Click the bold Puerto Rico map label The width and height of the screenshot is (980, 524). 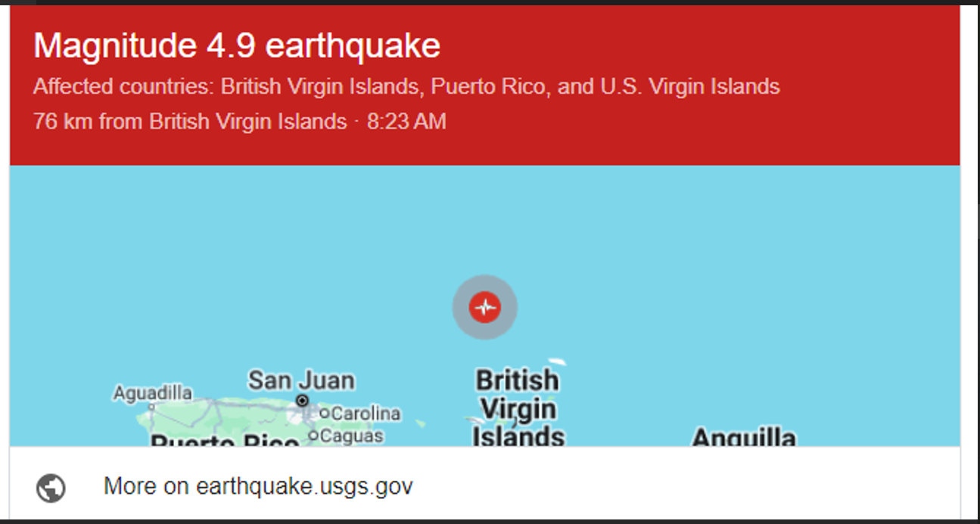tap(225, 440)
